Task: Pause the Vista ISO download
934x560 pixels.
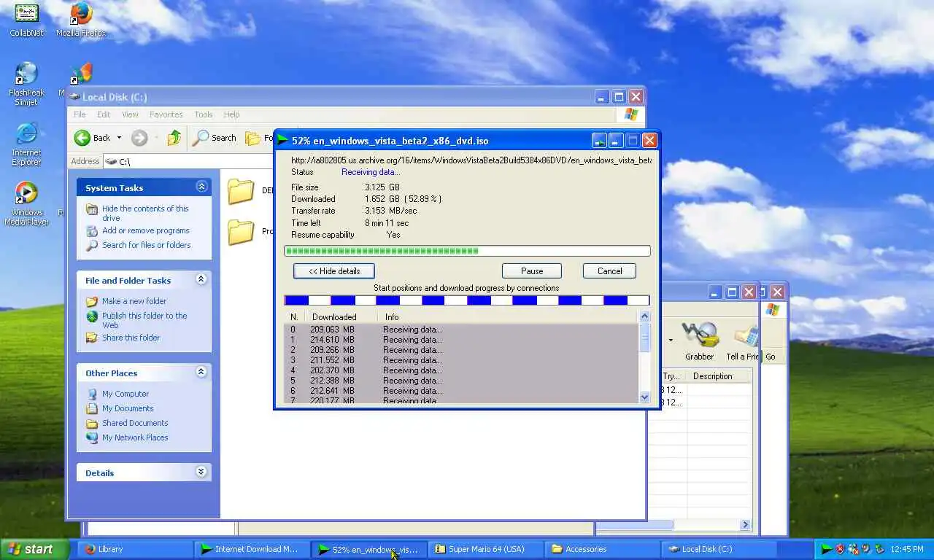Action: pyautogui.click(x=532, y=271)
